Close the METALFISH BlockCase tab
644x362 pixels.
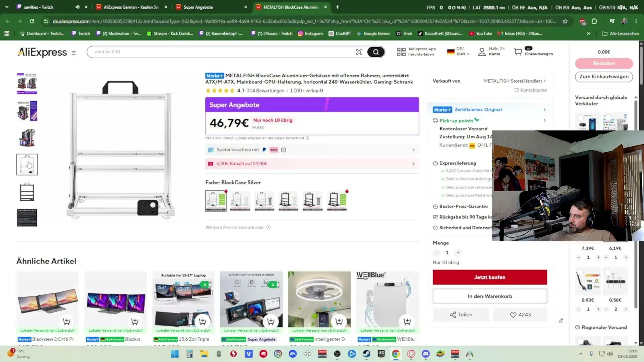click(325, 7)
